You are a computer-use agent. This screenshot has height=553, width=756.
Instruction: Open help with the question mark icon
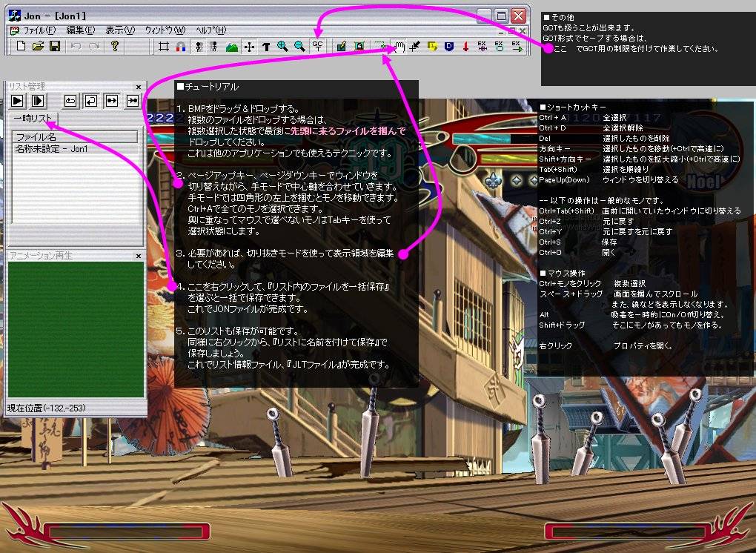coord(114,46)
